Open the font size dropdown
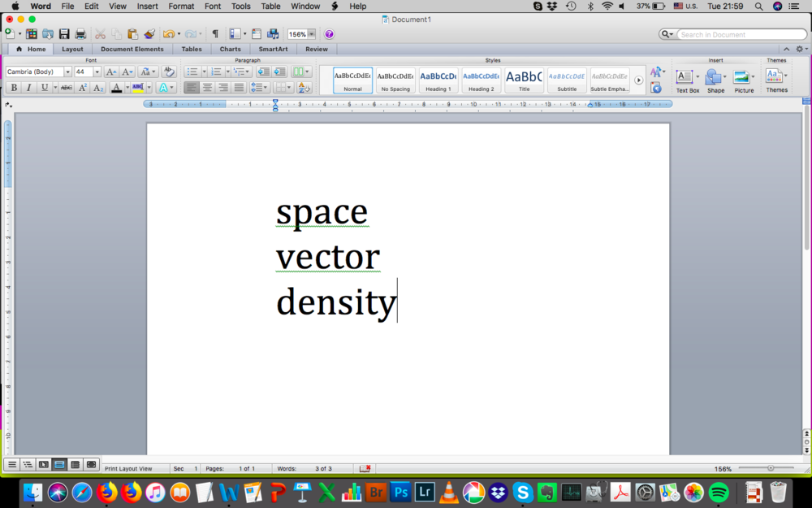This screenshot has width=812, height=508. click(97, 72)
